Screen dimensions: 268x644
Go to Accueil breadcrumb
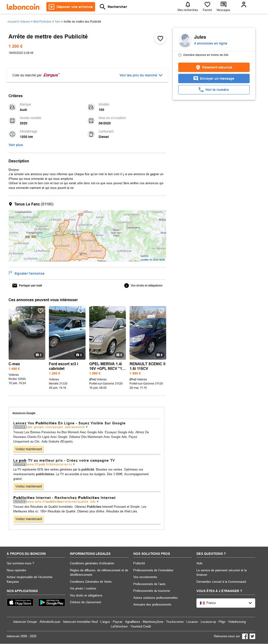click(12, 21)
